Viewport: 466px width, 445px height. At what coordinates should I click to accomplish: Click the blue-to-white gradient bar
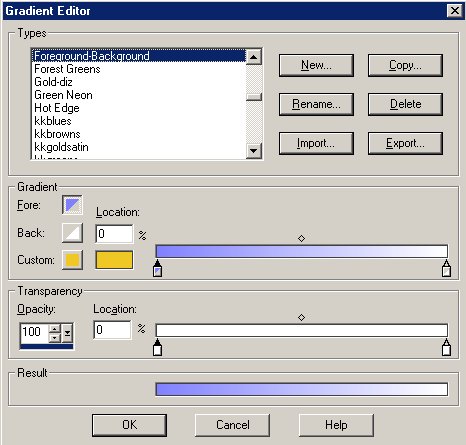(x=302, y=251)
